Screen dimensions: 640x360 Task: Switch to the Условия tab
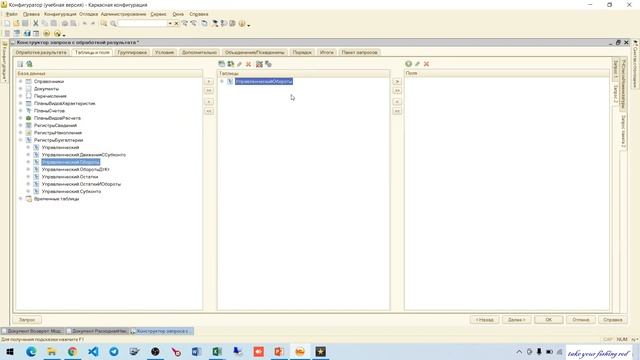point(164,53)
